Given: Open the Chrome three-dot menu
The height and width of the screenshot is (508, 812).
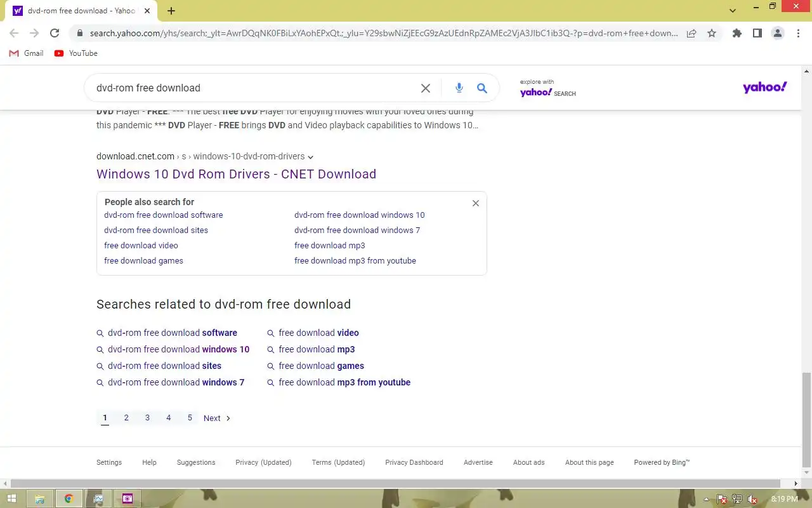Looking at the screenshot, I should (798, 33).
